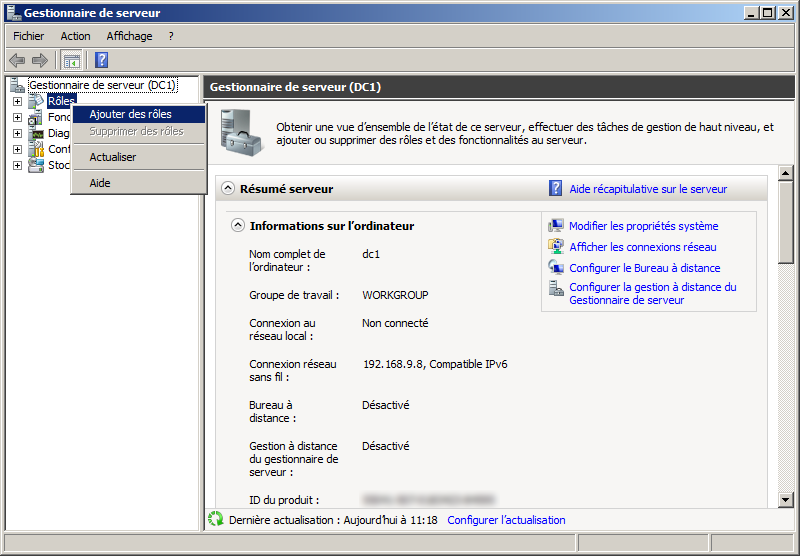Choose Ajouter des rôles from context menu
800x556 pixels.
coord(131,114)
